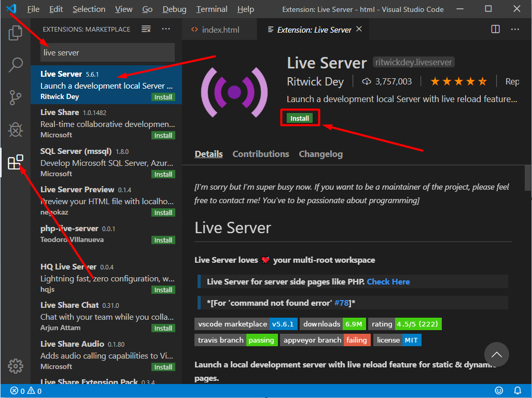532x398 pixels.
Task: Switch to the Details tab
Action: point(208,154)
